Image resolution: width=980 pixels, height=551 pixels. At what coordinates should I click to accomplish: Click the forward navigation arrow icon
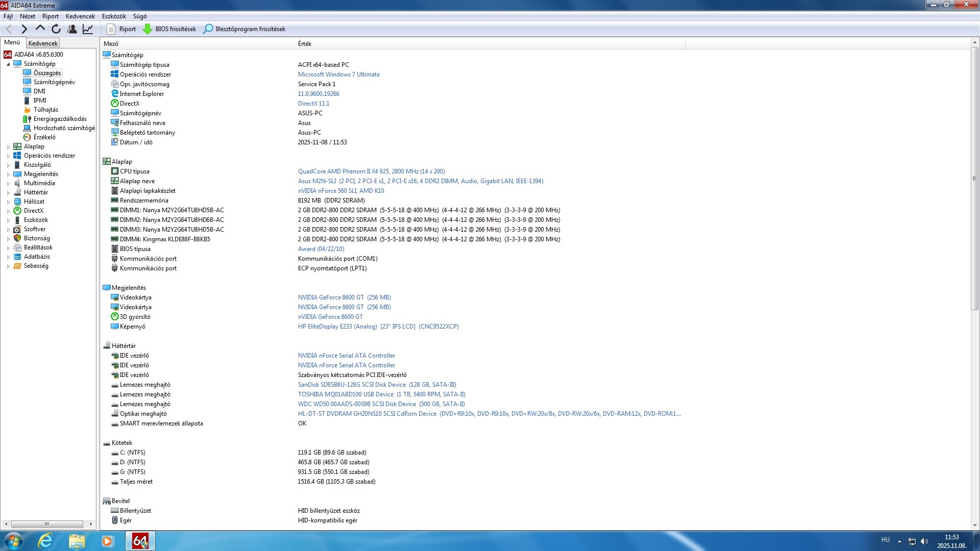coord(24,29)
